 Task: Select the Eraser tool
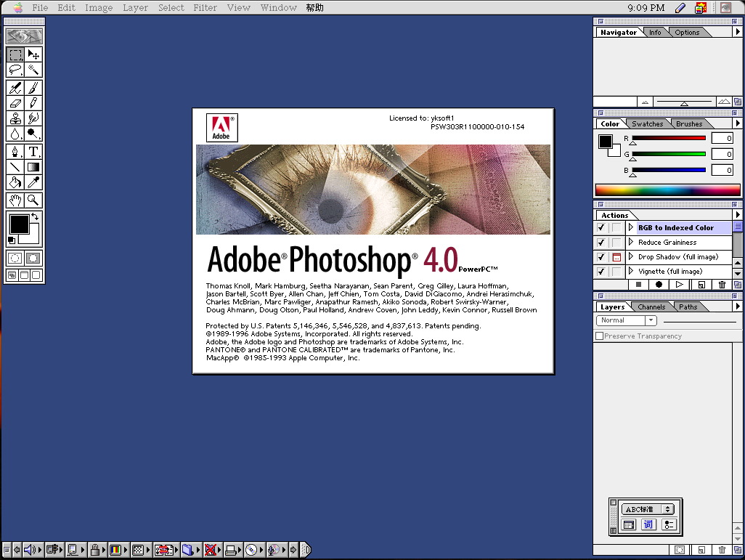[x=15, y=103]
